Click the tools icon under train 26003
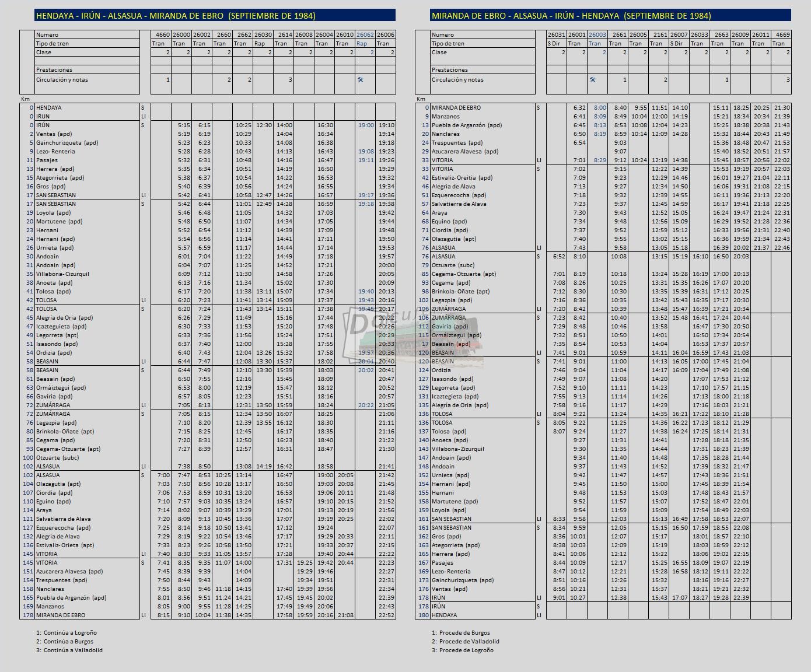 (x=593, y=80)
